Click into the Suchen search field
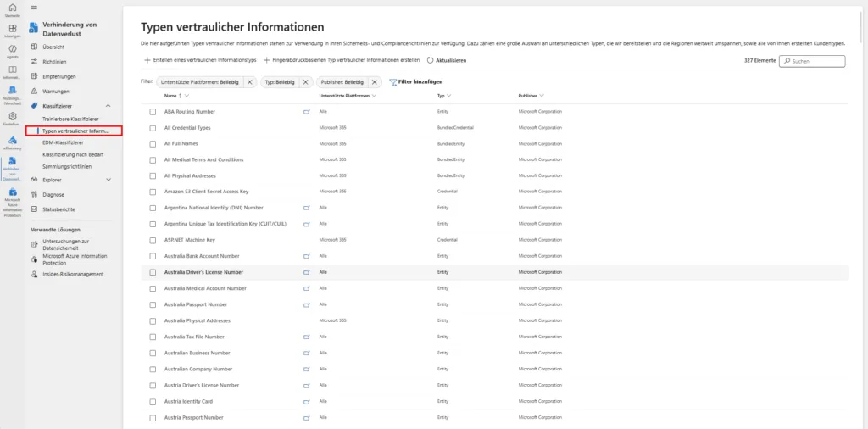868x429 pixels. click(x=812, y=61)
